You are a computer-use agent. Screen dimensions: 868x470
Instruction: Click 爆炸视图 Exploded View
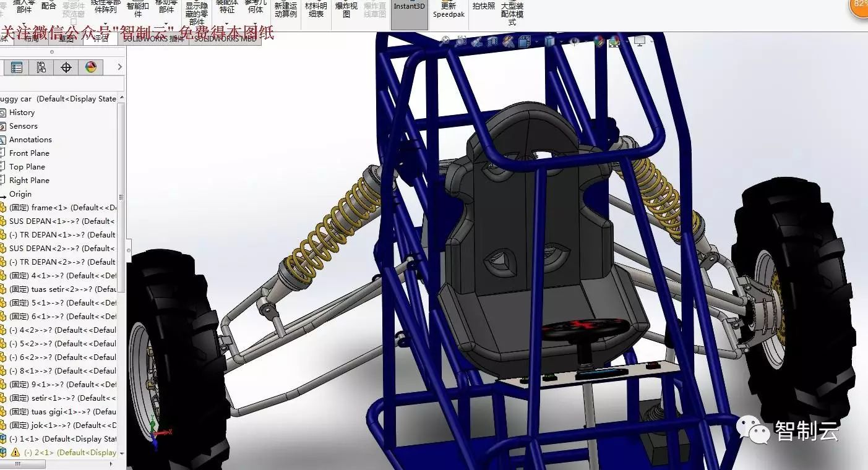[x=346, y=9]
